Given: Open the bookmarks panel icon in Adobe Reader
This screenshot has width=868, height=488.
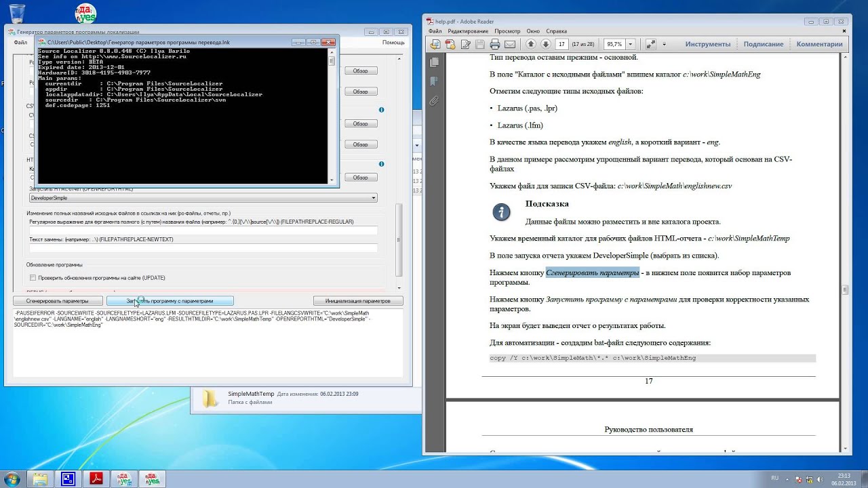Looking at the screenshot, I should tap(434, 81).
